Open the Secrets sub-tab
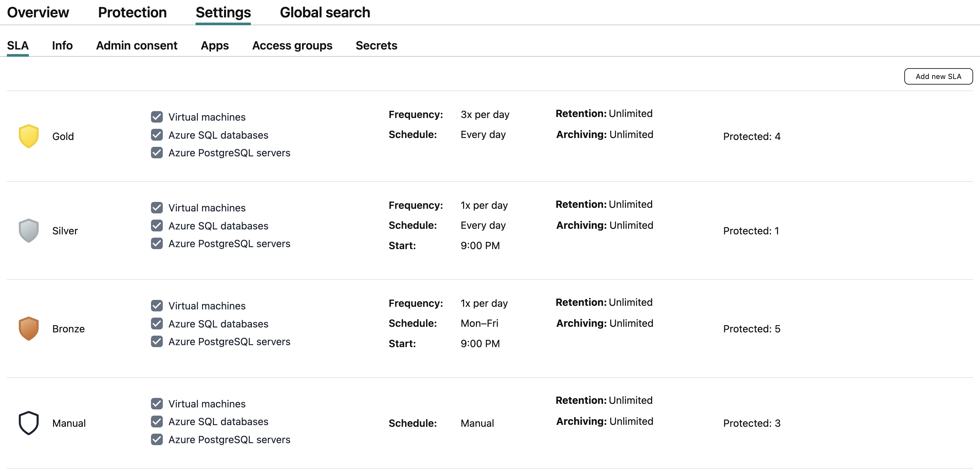Image resolution: width=980 pixels, height=472 pixels. (376, 45)
